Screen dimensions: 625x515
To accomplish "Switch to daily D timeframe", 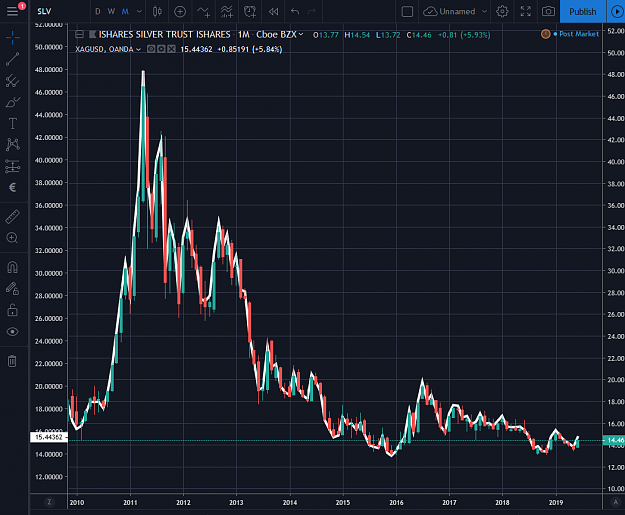I will tap(98, 12).
